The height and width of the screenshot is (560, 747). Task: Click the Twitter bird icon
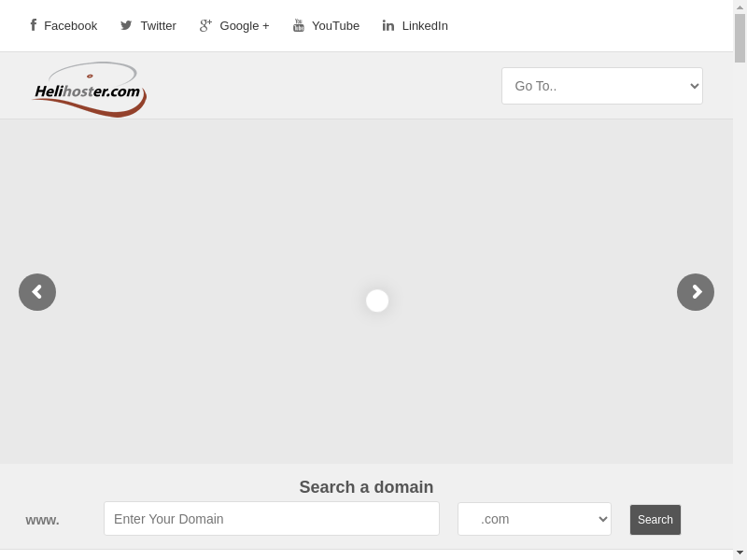[126, 26]
